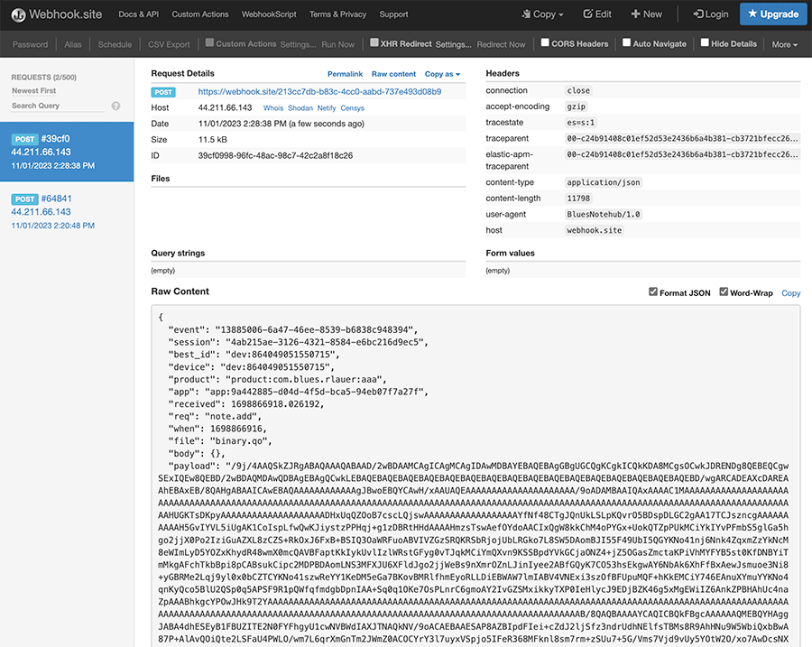Click the gzip accept-encoding value
The height and width of the screenshot is (647, 812).
coord(577,106)
